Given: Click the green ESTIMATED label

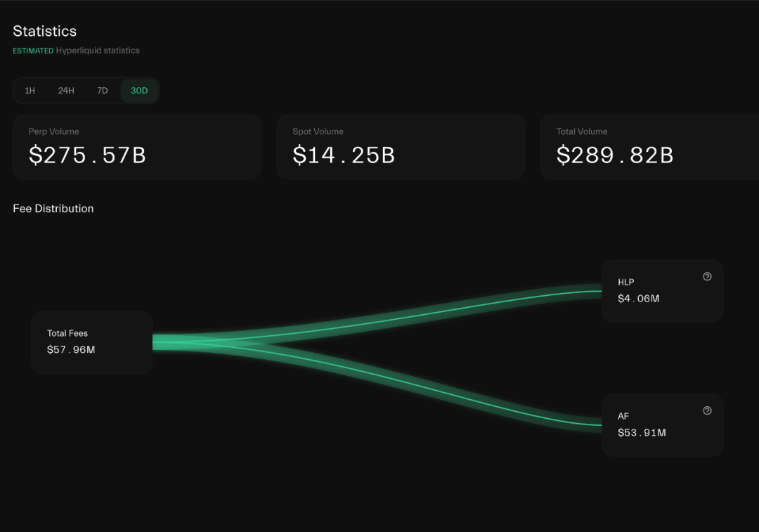Looking at the screenshot, I should click(x=33, y=51).
